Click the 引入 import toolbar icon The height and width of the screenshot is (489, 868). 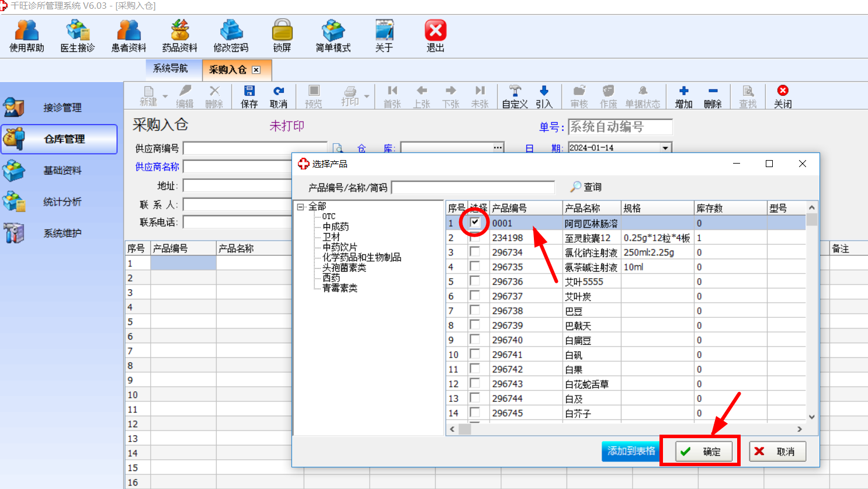coord(544,97)
